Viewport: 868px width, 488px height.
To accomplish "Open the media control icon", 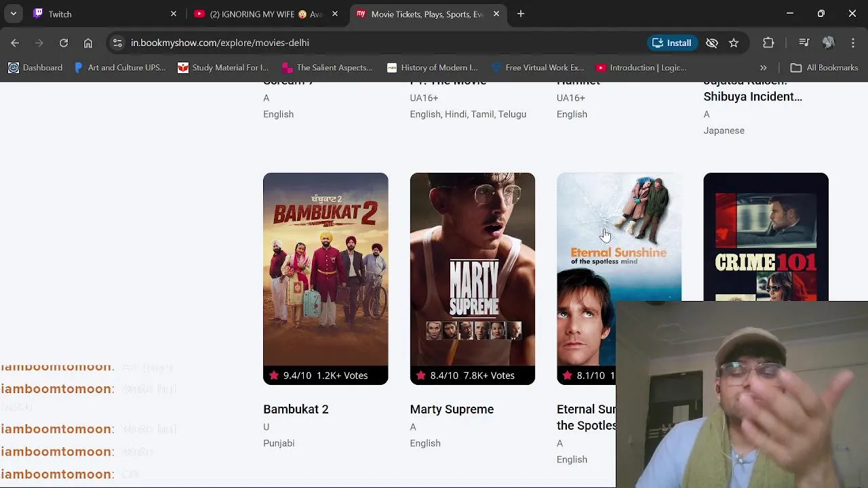I will click(x=804, y=43).
